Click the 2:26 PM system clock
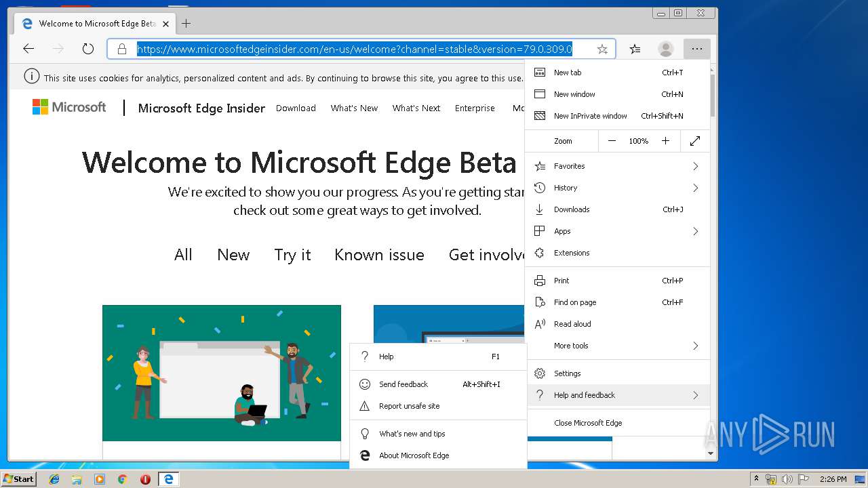Image resolution: width=868 pixels, height=488 pixels. click(833, 479)
